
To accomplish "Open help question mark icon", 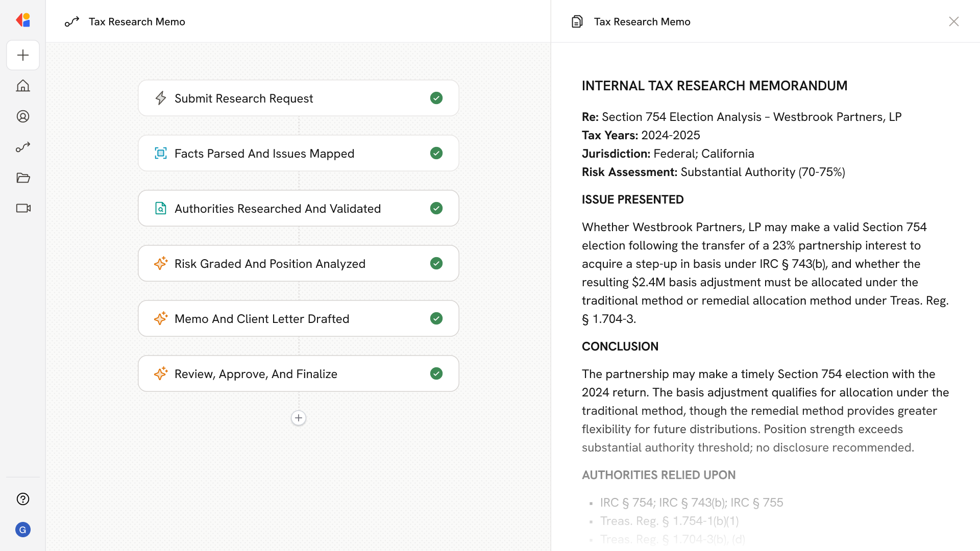I will tap(23, 499).
